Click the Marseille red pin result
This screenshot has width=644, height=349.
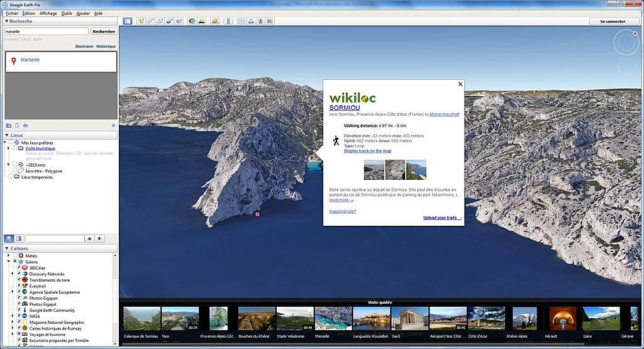click(x=14, y=61)
